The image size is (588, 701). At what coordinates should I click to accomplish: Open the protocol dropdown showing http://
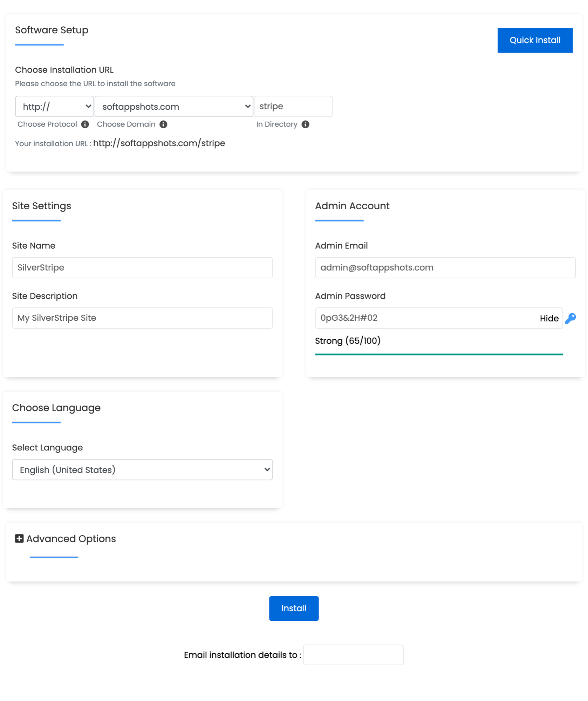coord(54,106)
